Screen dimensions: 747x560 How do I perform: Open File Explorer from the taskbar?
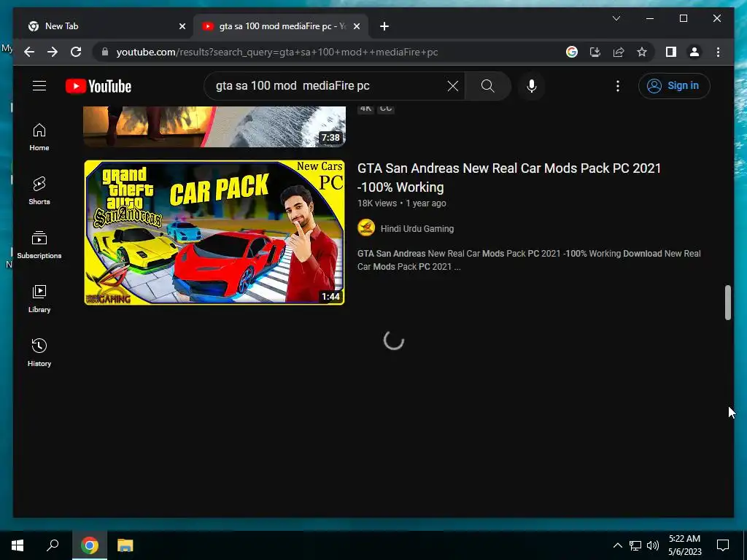click(125, 545)
